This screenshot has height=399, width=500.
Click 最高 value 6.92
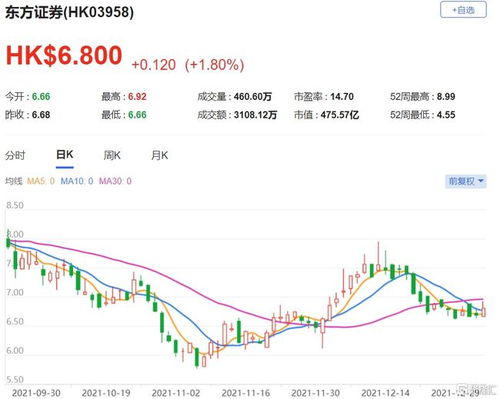[137, 97]
